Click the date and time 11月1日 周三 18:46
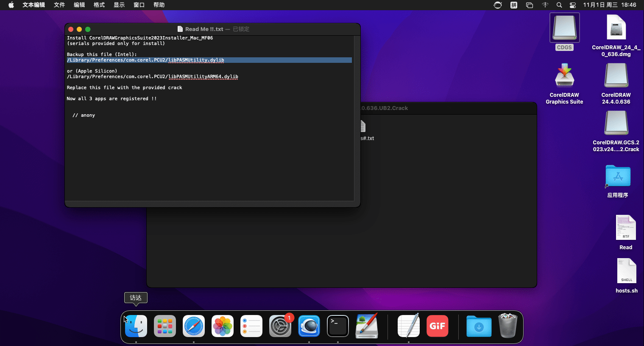The image size is (644, 346). pos(610,5)
